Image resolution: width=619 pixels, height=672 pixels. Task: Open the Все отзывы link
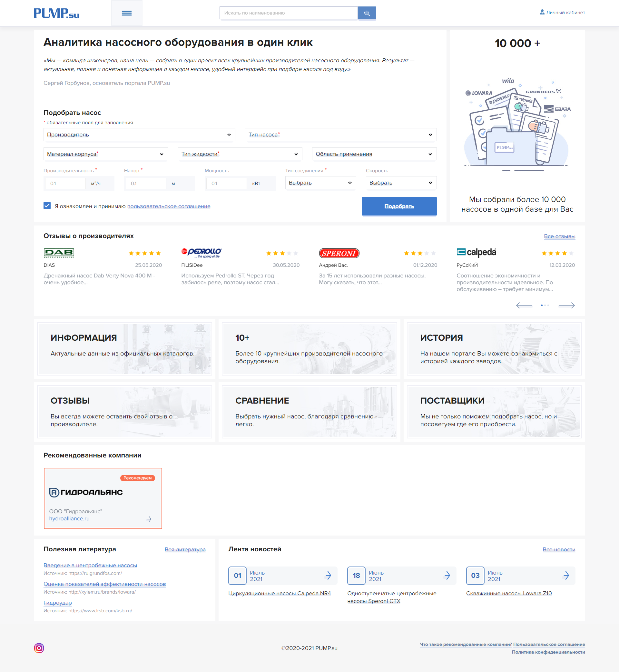pos(559,236)
